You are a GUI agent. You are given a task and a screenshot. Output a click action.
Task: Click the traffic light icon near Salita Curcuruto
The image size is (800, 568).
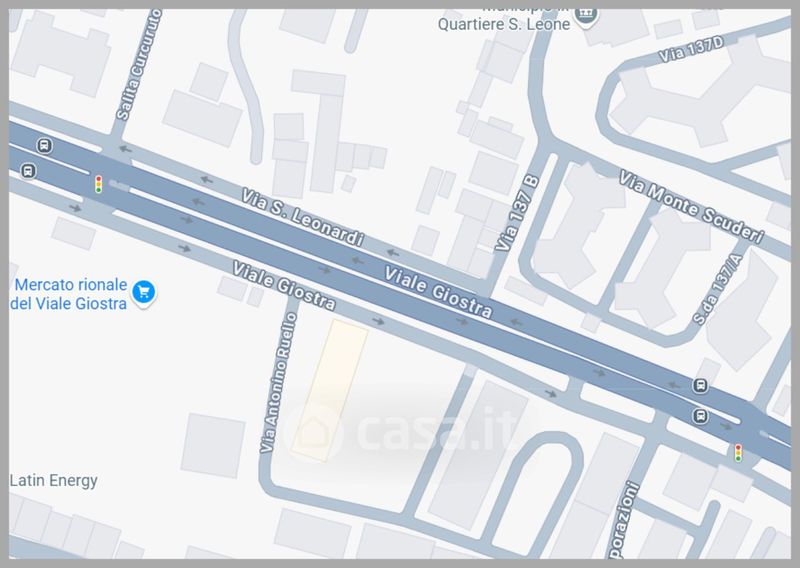[98, 184]
